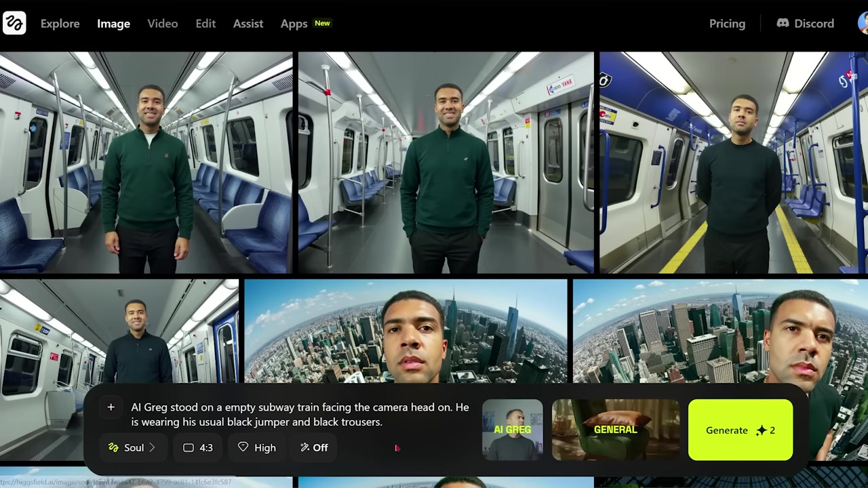Viewport: 868px width, 488px height.
Task: Toggle the Off enhance setting
Action: tap(314, 447)
